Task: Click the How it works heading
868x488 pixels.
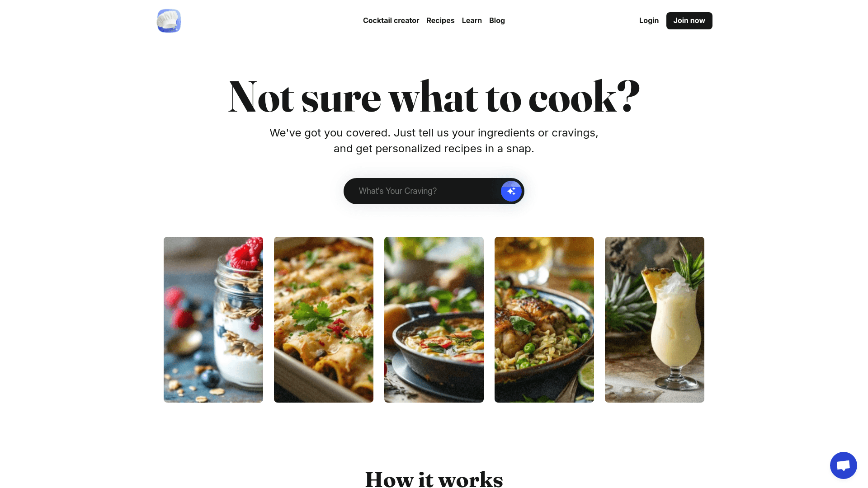Action: coord(434,480)
